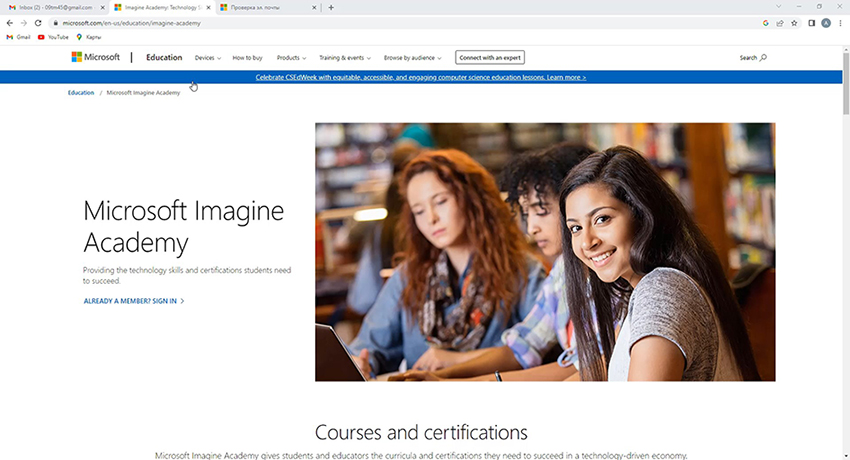Open tab search chevron in title bar
Screen dimensions: 850x460
tap(778, 7)
